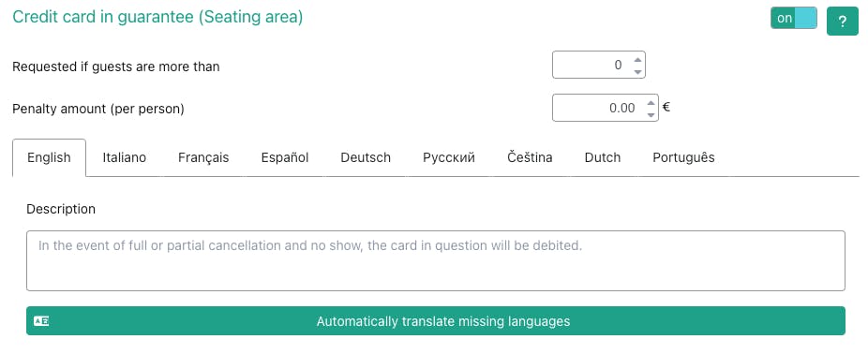
Task: Focus the Description text area
Action: (436, 260)
